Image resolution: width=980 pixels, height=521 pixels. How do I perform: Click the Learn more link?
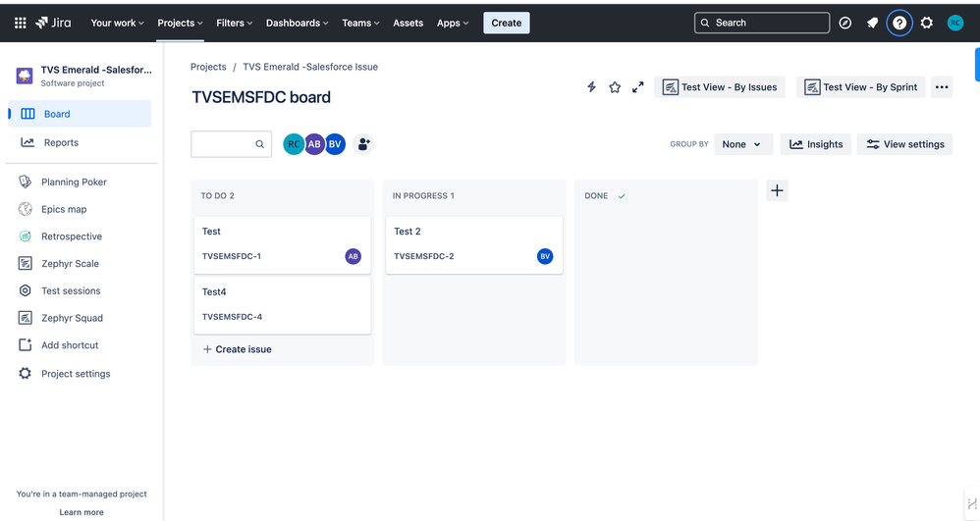tap(82, 512)
